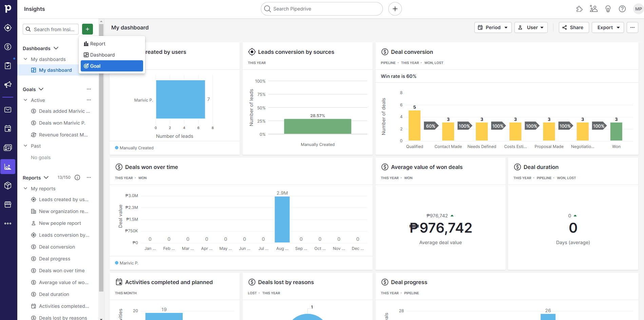This screenshot has height=320, width=644.
Task: Open Mail envelope icon in sidebar
Action: (8, 110)
